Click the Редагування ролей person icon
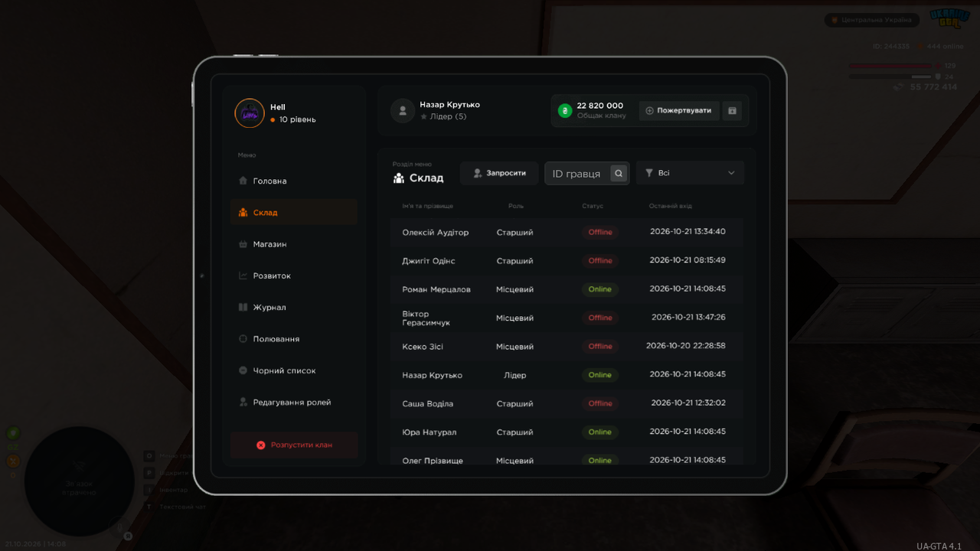This screenshot has height=551, width=980. [243, 402]
